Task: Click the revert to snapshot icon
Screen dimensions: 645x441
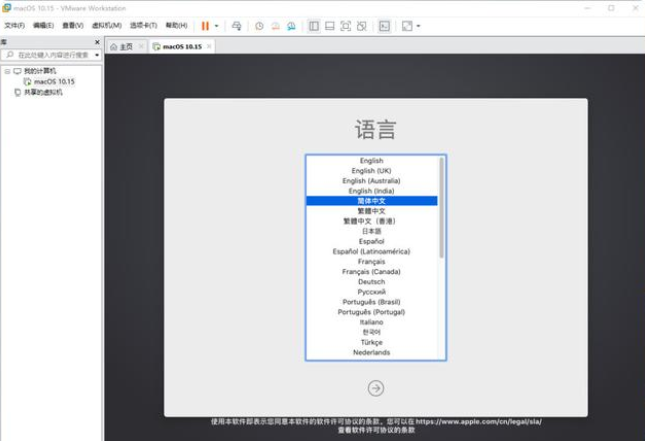Action: pos(275,26)
